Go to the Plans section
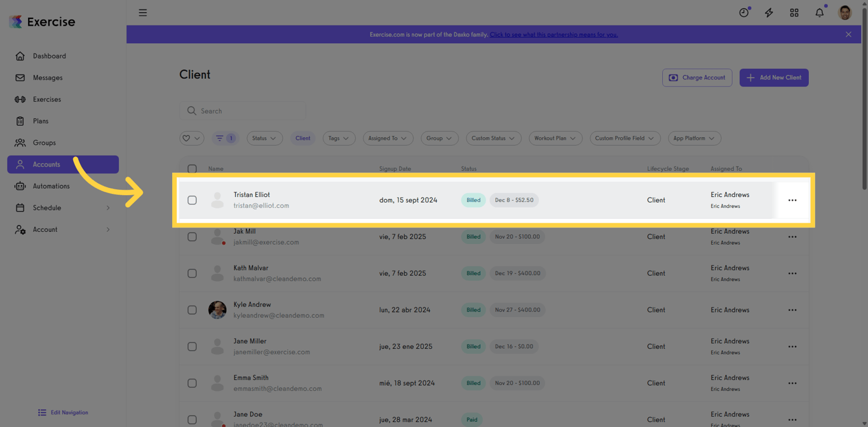The width and height of the screenshot is (868, 427). [x=42, y=121]
